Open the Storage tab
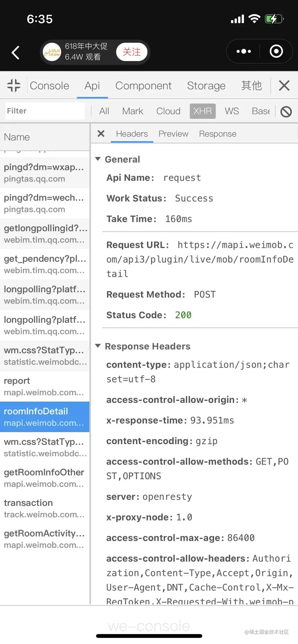Screen dimensions: 298x644 (206, 86)
